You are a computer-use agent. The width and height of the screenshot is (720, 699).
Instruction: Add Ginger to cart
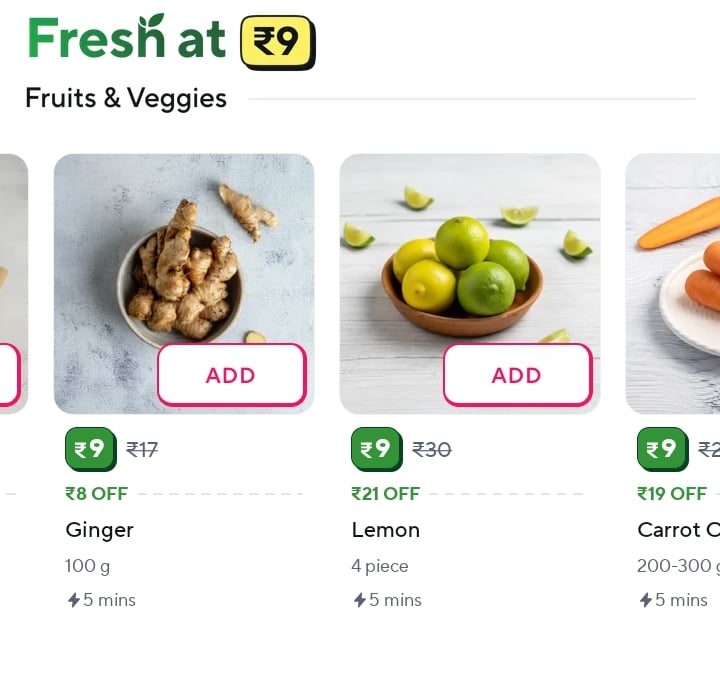click(x=231, y=375)
